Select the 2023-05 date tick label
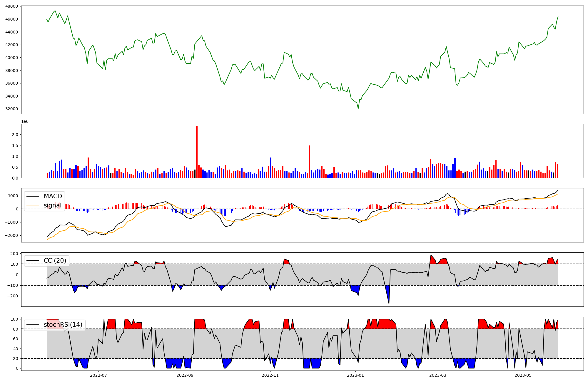This screenshot has width=588, height=382. point(523,375)
